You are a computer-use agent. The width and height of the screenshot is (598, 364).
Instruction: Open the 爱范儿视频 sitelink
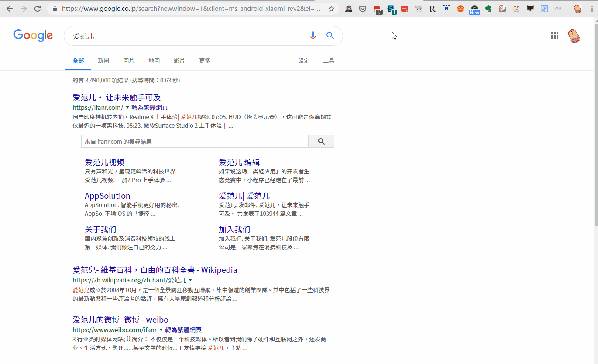[x=104, y=162]
